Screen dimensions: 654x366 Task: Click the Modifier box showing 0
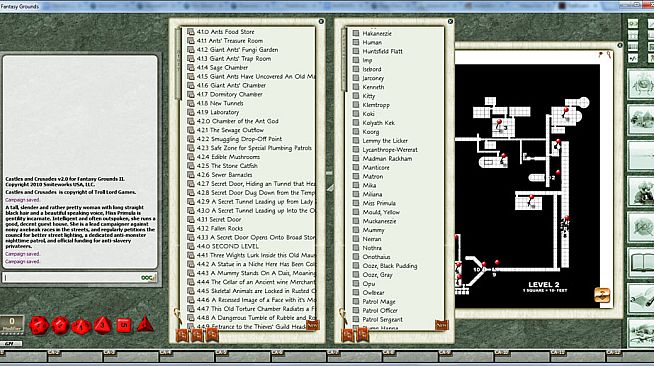(12, 324)
